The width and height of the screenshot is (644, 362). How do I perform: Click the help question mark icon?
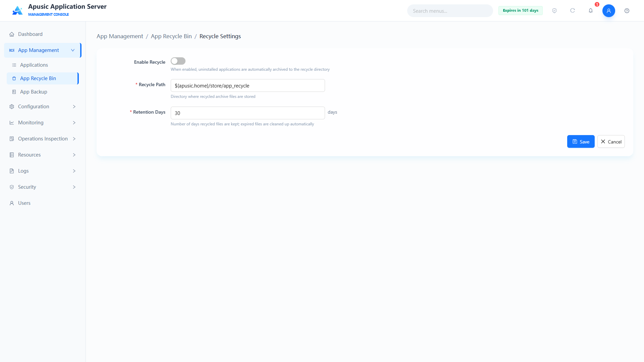pyautogui.click(x=627, y=11)
